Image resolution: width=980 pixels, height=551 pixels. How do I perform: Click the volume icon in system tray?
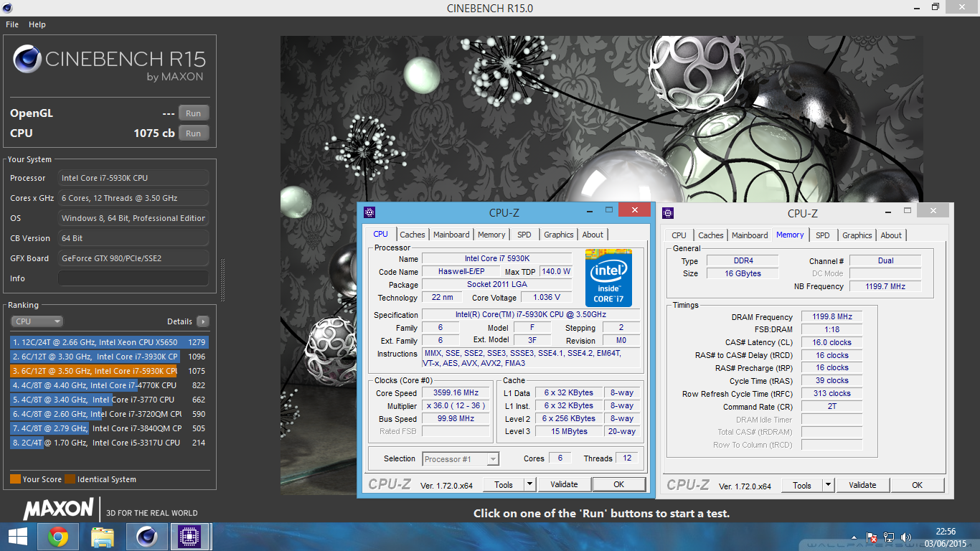906,537
